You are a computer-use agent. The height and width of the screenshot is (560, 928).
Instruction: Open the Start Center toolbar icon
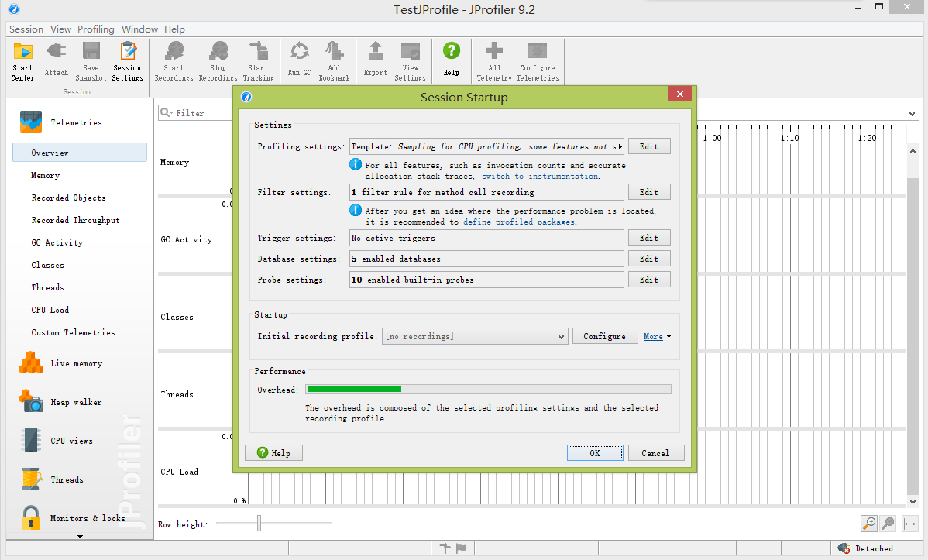pos(22,61)
